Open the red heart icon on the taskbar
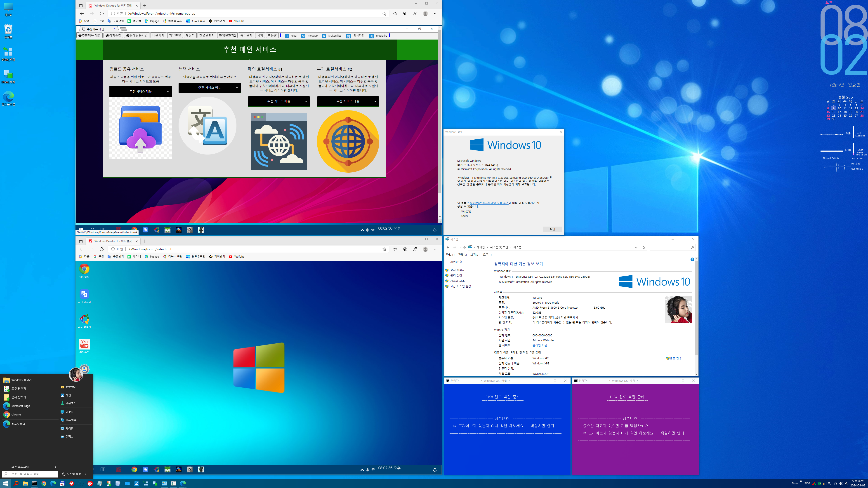The height and width of the screenshot is (488, 868). (x=71, y=483)
